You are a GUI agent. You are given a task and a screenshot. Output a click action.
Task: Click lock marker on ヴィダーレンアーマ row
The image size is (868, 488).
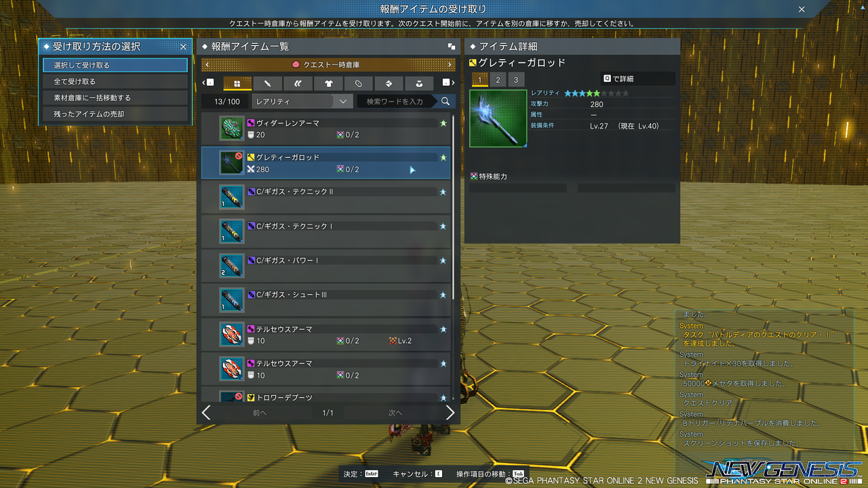click(x=443, y=123)
